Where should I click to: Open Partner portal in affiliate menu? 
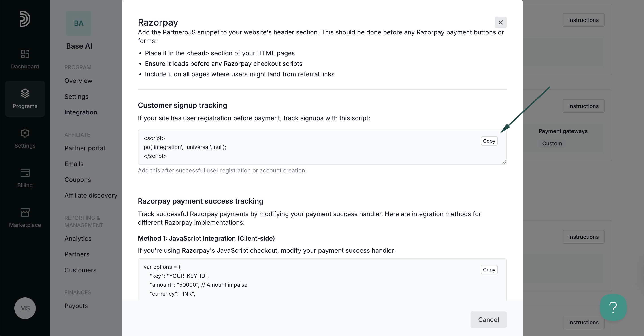tap(85, 148)
